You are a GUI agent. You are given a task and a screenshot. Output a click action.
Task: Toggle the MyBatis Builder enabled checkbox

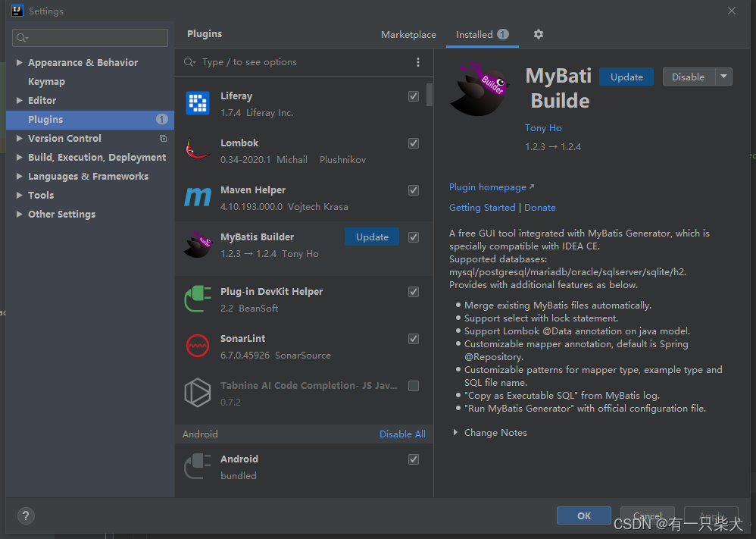pos(413,237)
